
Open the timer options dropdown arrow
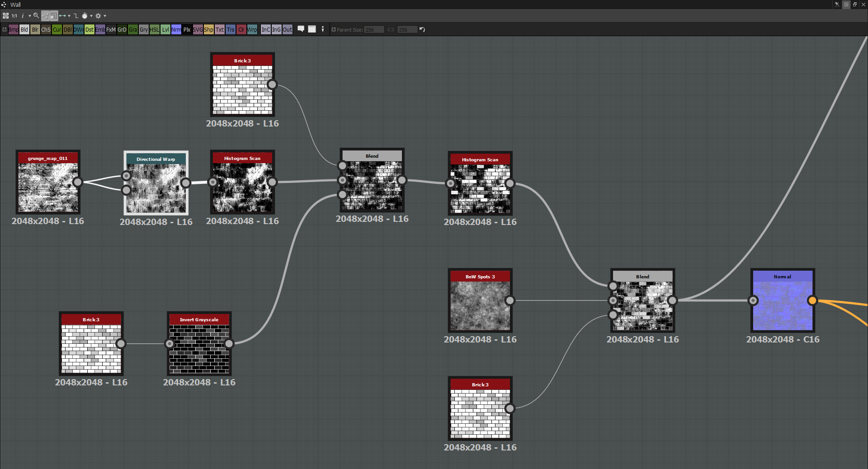(91, 16)
